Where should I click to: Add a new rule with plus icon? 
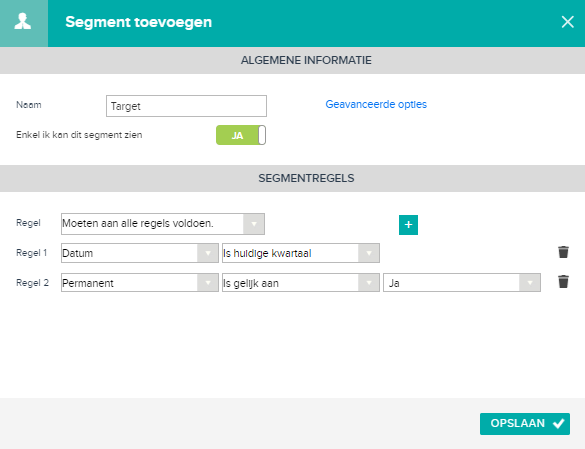(408, 225)
